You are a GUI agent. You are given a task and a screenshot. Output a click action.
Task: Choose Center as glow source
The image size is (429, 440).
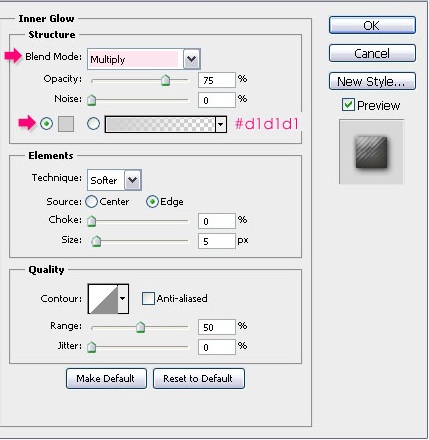[91, 202]
